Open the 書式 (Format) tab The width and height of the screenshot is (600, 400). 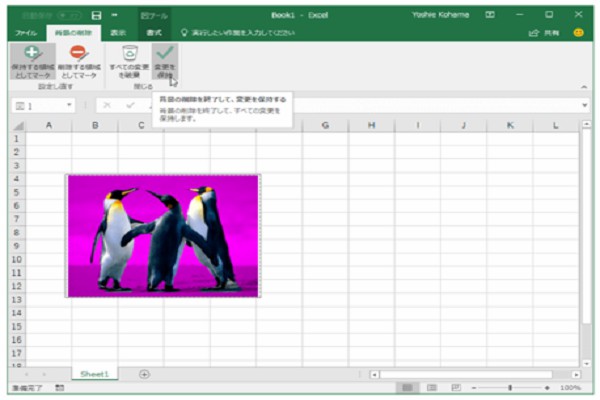[x=154, y=33]
